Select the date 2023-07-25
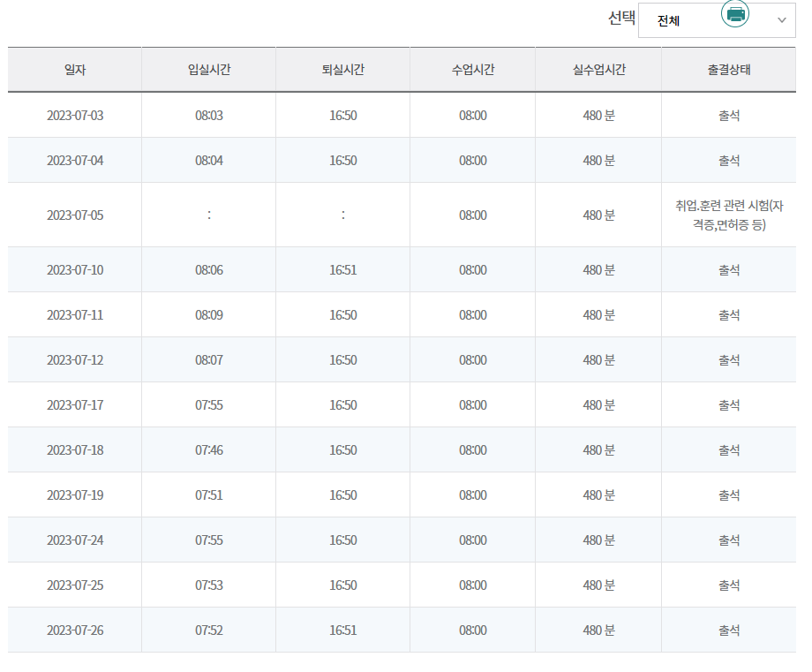The image size is (812, 672). (75, 585)
